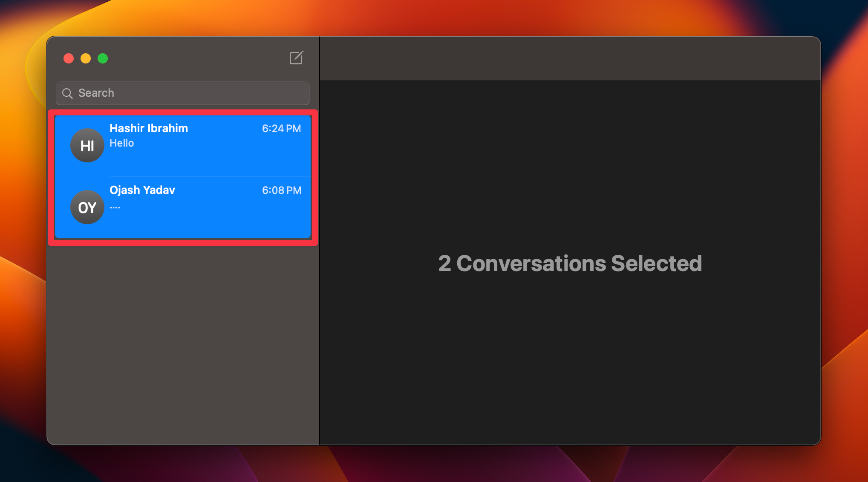
Task: Click the magnifying glass inside search bar
Action: coord(68,93)
